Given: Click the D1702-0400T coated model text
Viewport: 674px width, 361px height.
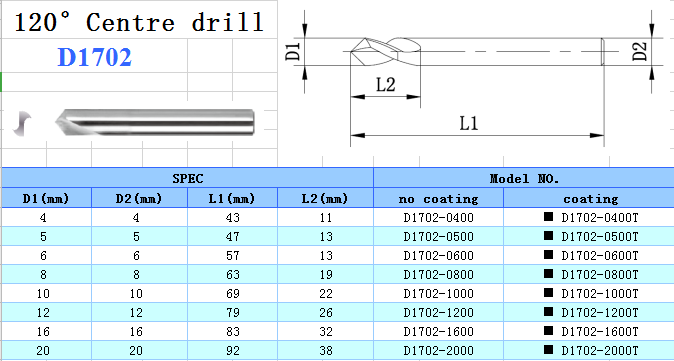Looking at the screenshot, I should 600,218.
